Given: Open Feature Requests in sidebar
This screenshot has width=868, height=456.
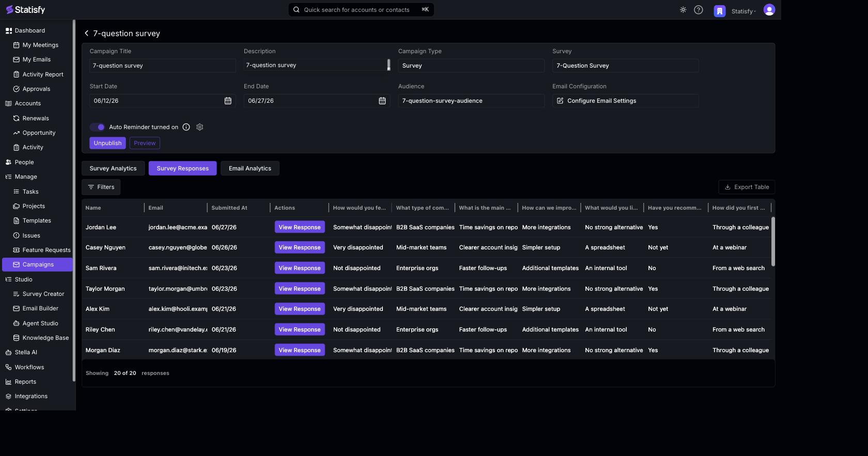Looking at the screenshot, I should pyautogui.click(x=42, y=250).
